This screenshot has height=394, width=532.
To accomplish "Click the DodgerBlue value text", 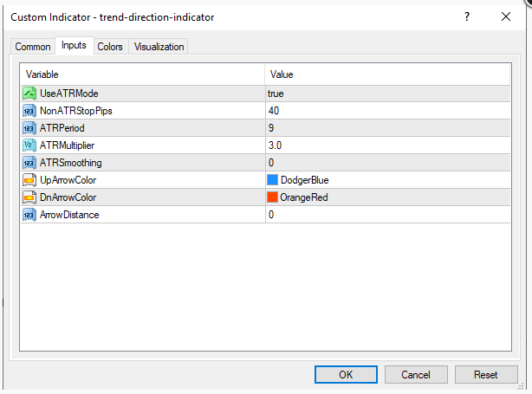I will click(x=305, y=180).
